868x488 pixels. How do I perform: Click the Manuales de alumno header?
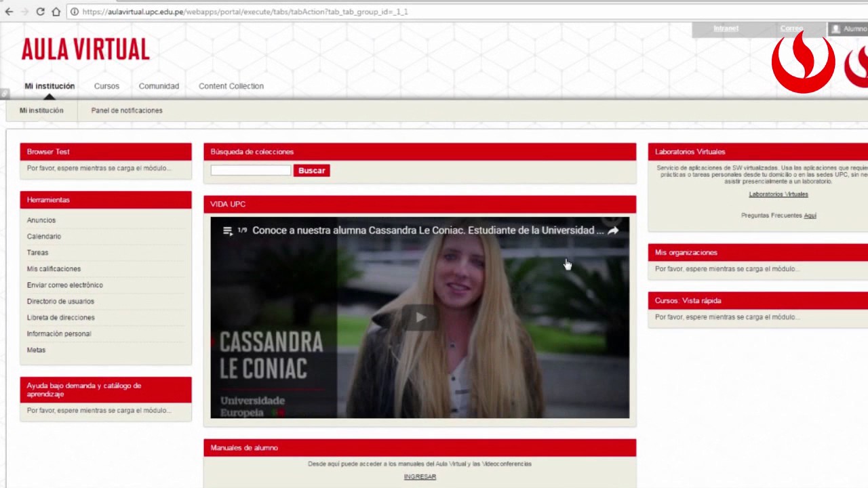[420, 448]
